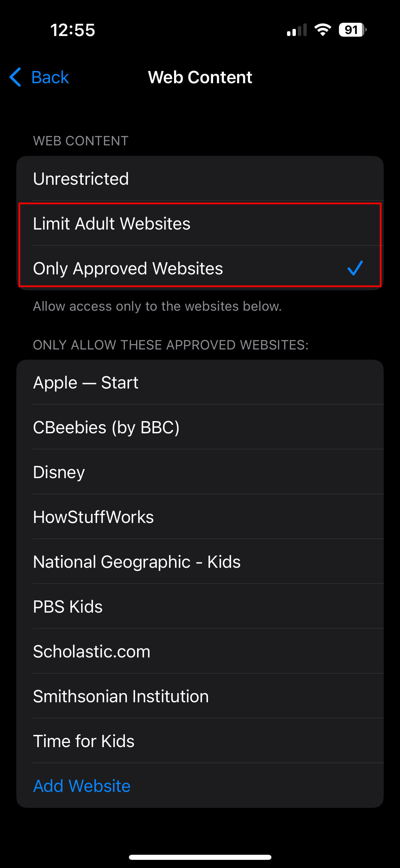The image size is (400, 868).
Task: Tap the cellular signal bars icon
Action: click(297, 30)
